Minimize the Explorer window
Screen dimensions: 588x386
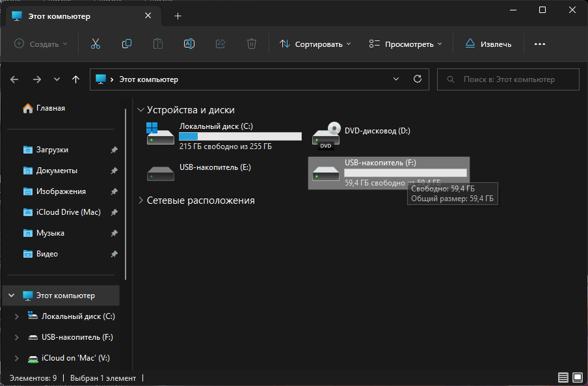(513, 10)
